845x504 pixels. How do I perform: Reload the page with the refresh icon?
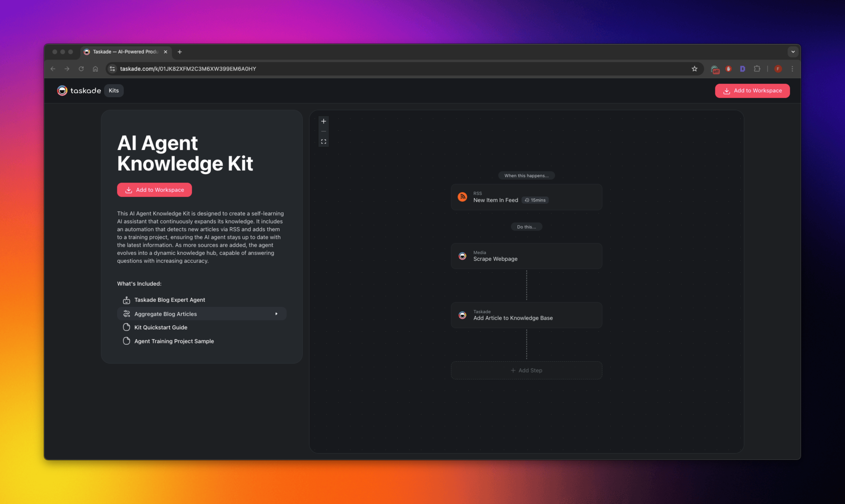pos(81,69)
